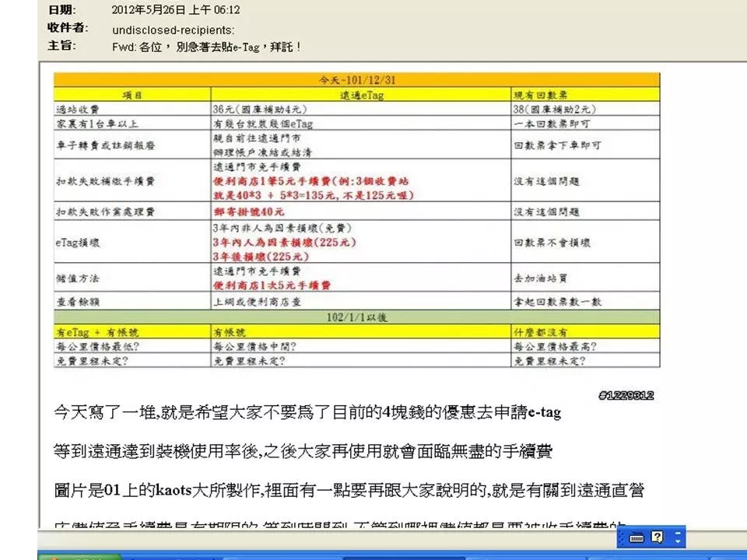Screen dimensions: 747x560
Task: Click the red line with 40*3 + 5*3=135元
Action: [x=314, y=195]
